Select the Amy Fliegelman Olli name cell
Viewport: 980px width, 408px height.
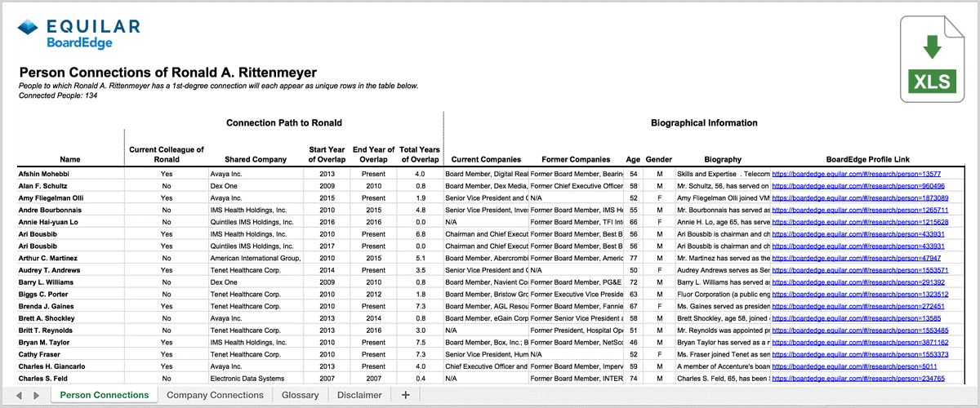70,198
